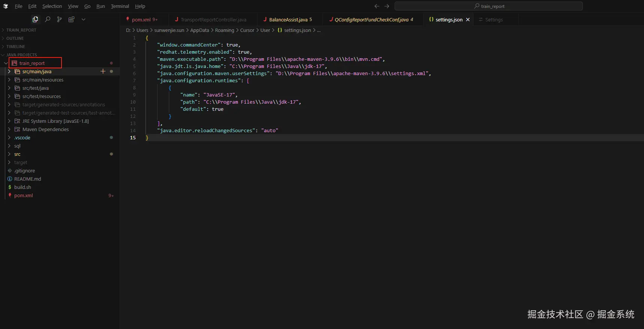Click the AppData breadcrumb segment

(200, 30)
